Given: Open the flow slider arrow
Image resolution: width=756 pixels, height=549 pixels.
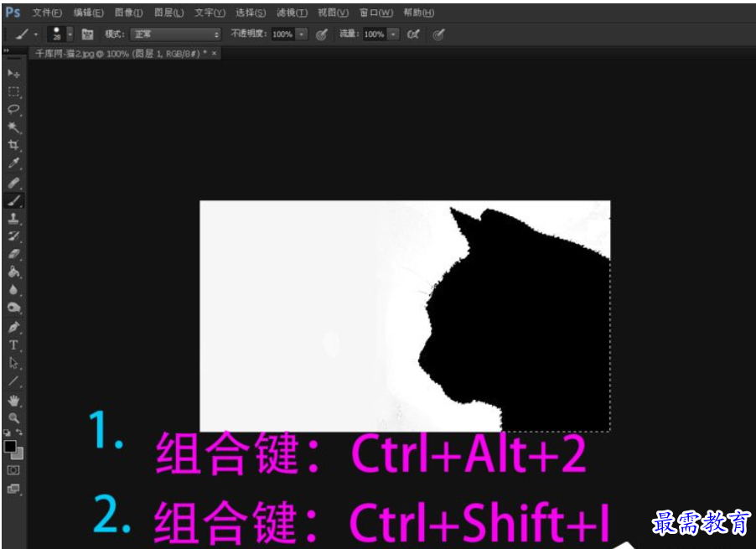Looking at the screenshot, I should [393, 34].
